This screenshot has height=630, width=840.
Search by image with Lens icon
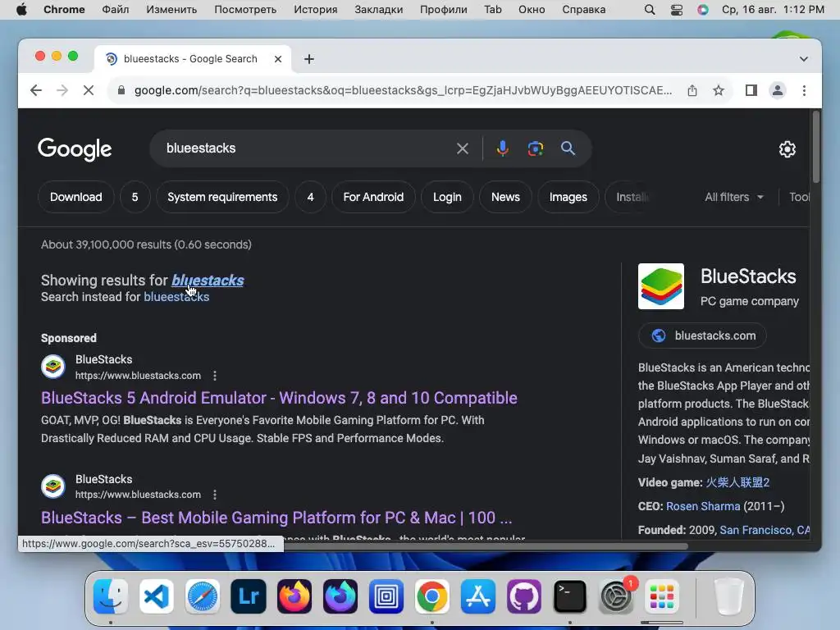tap(535, 148)
